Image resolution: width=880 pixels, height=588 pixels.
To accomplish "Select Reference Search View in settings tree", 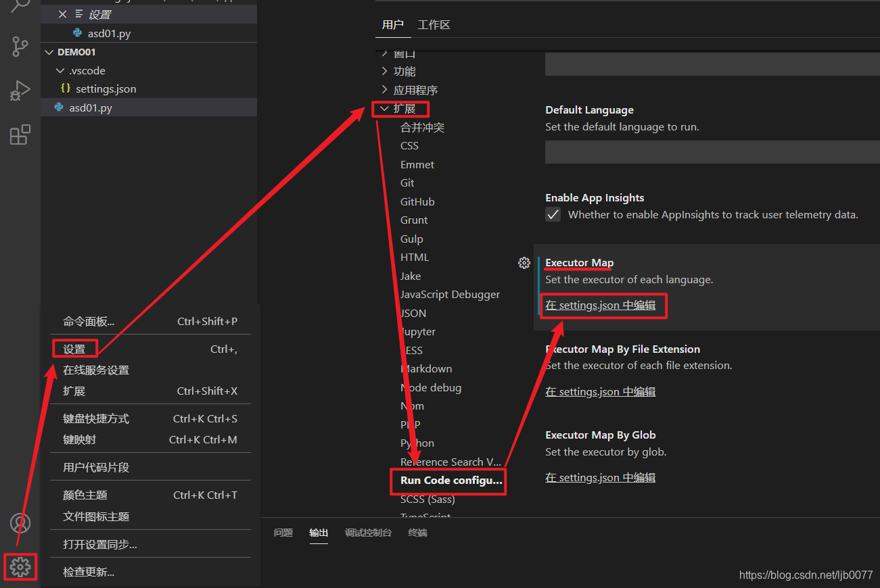I will coord(451,462).
